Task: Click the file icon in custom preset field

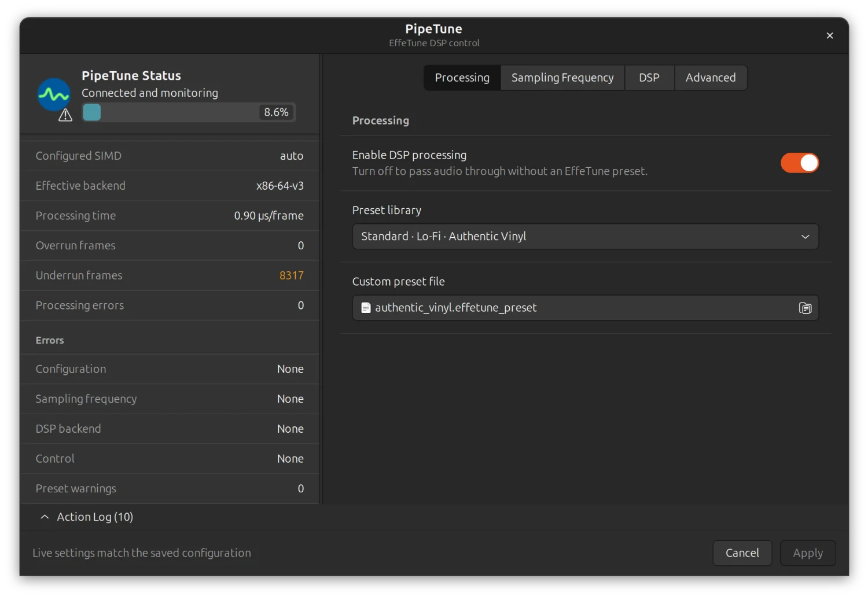Action: point(366,308)
